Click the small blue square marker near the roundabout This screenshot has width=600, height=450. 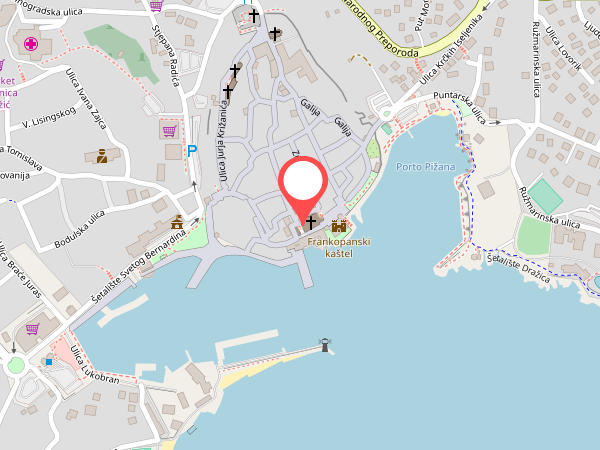pos(49,362)
